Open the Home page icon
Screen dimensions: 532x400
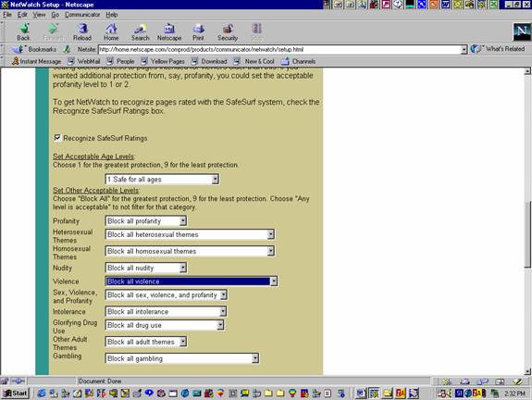click(x=111, y=32)
